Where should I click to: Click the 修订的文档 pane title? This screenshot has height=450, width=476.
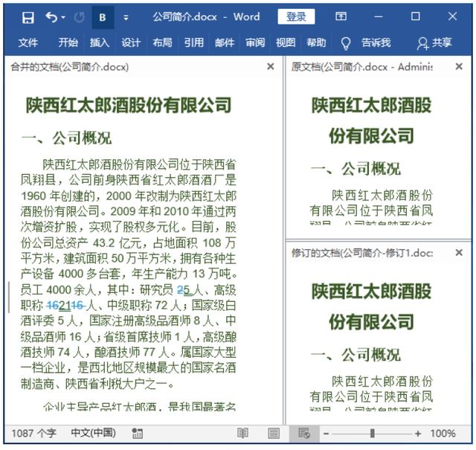362,253
